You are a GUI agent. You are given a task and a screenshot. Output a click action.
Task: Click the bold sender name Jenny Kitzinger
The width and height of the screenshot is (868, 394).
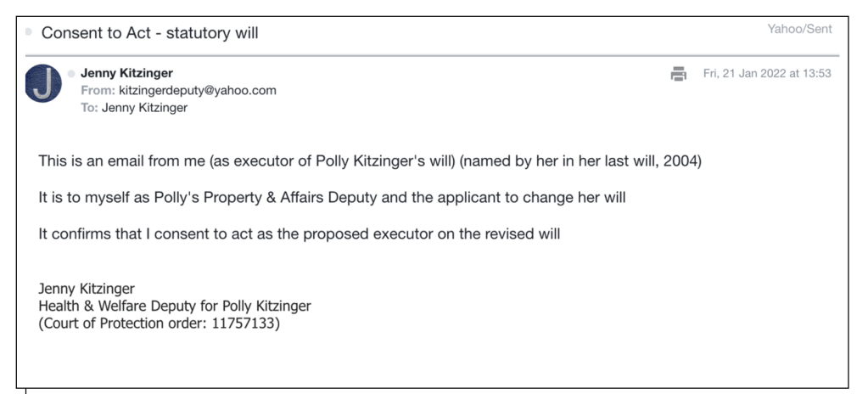click(125, 74)
